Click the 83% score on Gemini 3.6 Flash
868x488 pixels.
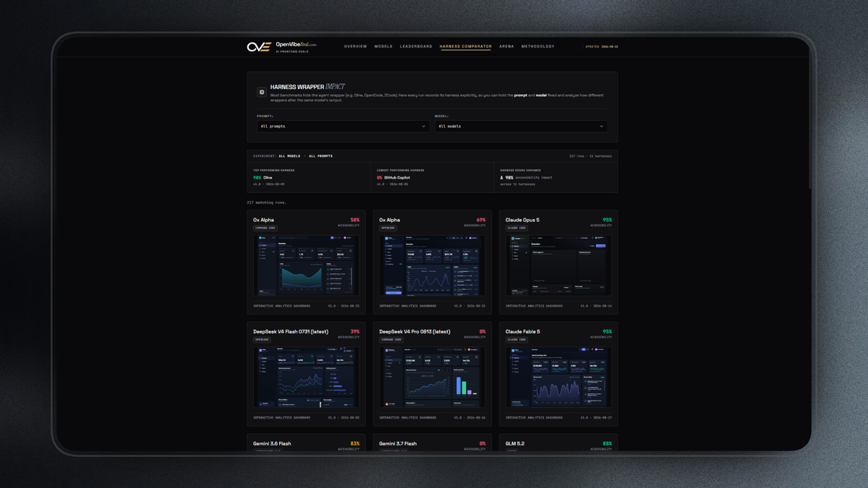[x=354, y=443]
